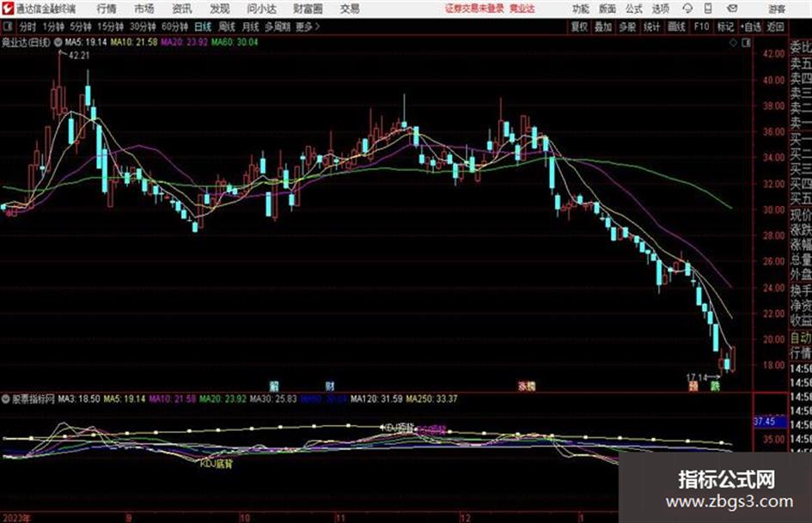Click the 返回 back button
This screenshot has width=812, height=523.
775,27
